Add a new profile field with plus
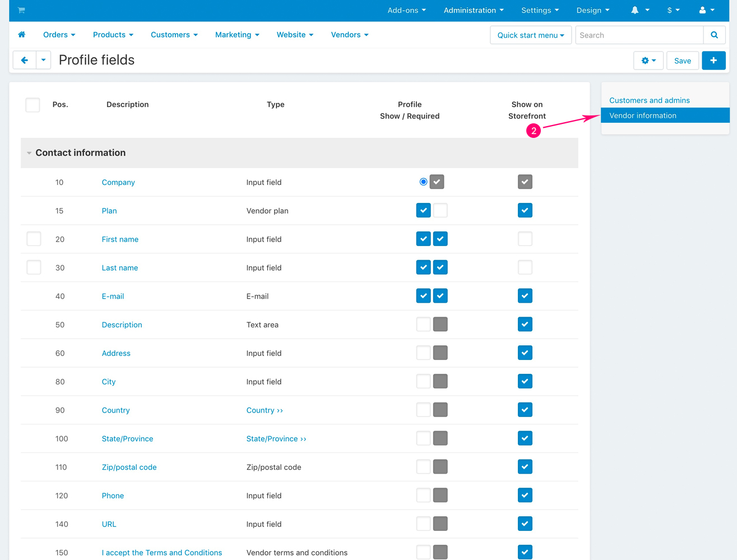This screenshot has height=560, width=737. 713,61
